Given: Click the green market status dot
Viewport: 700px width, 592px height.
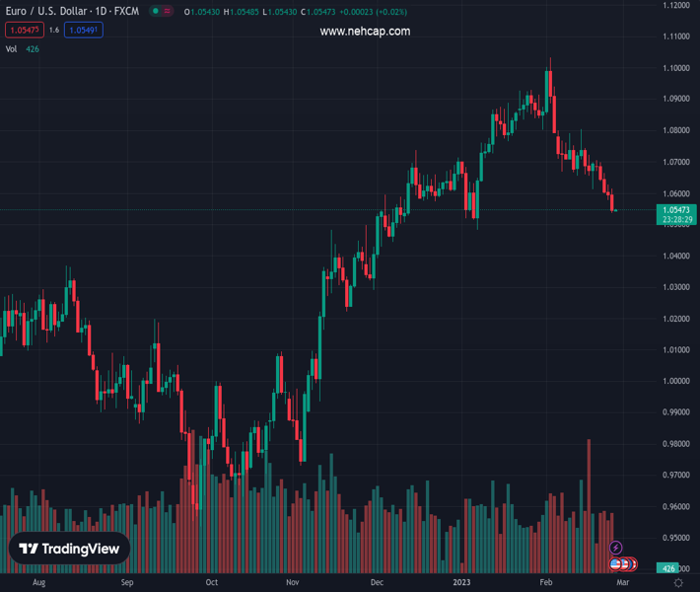Looking at the screenshot, I should click(157, 12).
